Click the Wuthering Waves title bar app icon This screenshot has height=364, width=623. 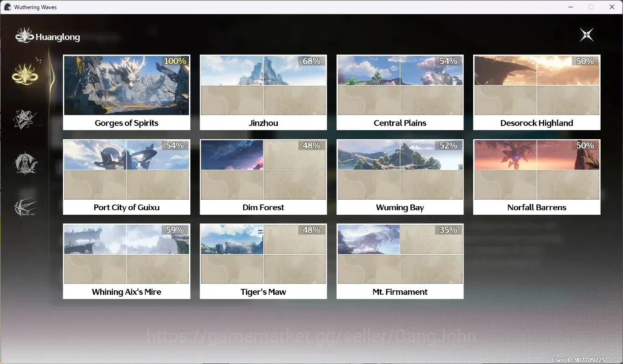point(7,7)
